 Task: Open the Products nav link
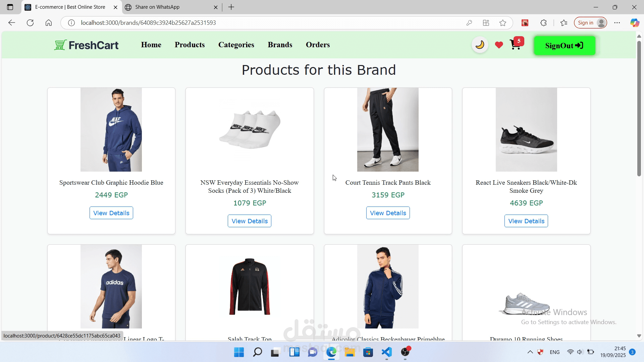point(190,45)
